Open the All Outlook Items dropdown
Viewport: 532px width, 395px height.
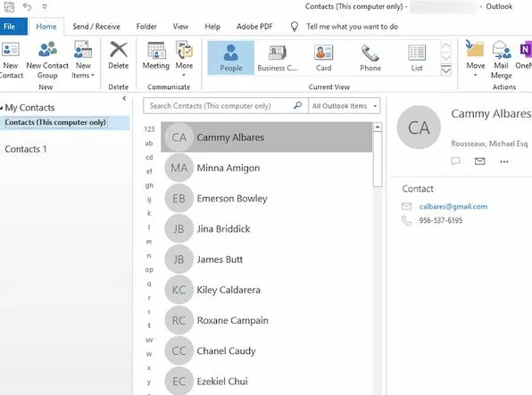tap(345, 106)
